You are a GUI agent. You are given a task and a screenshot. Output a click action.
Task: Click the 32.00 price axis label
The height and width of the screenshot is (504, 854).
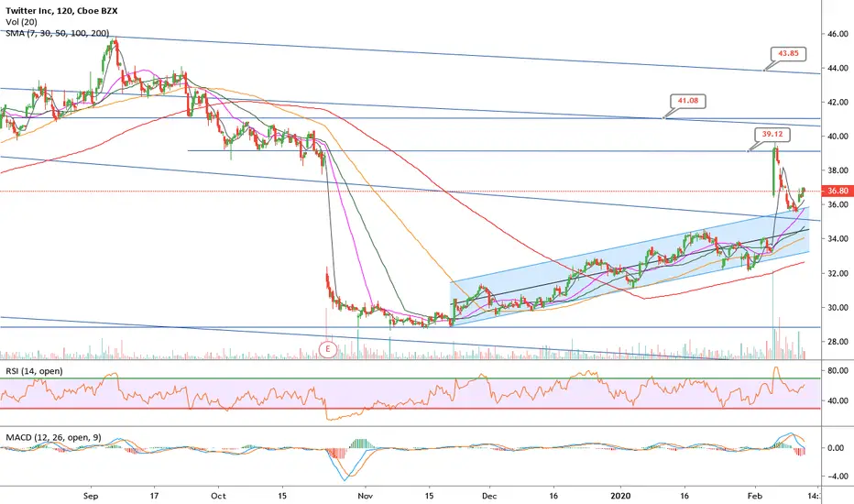coord(838,273)
